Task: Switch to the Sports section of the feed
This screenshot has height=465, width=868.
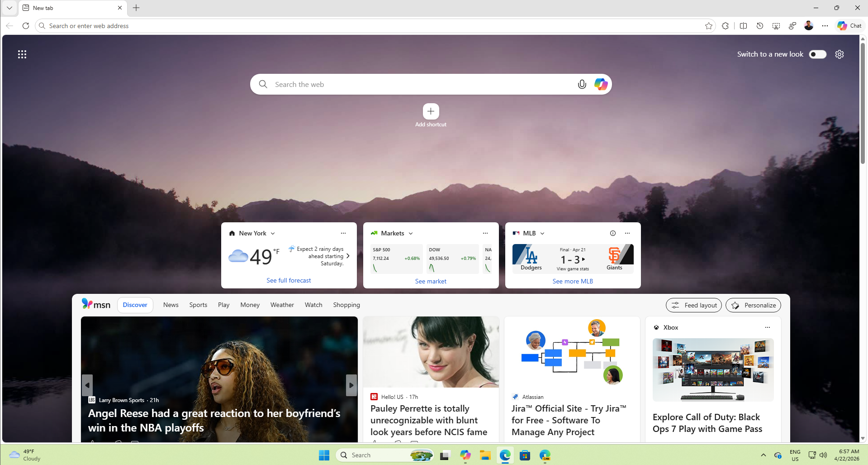Action: click(198, 305)
